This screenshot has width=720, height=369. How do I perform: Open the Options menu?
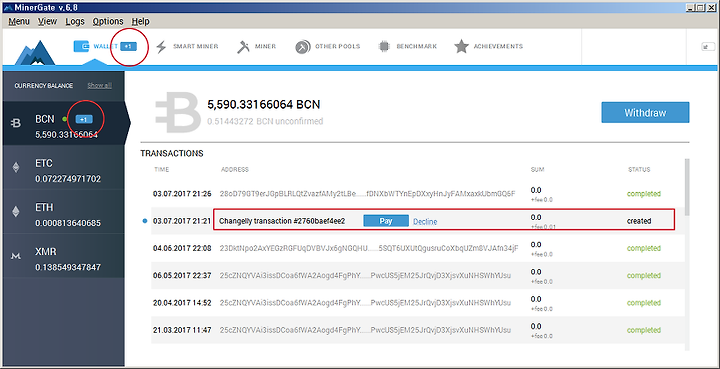point(108,21)
